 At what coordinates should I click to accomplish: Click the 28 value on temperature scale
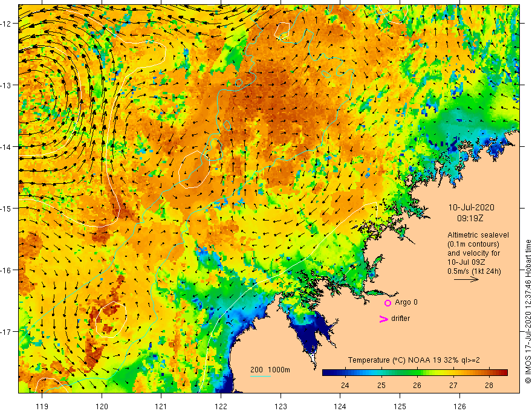coord(489,385)
